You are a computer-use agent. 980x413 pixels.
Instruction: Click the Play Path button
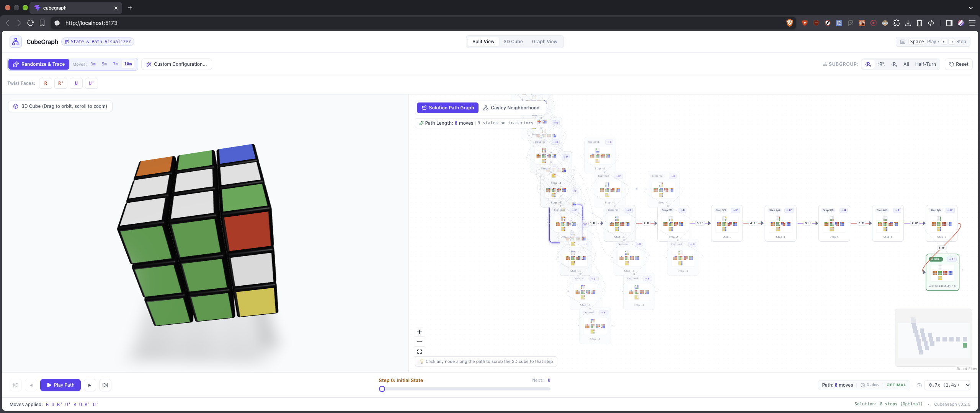[60, 385]
